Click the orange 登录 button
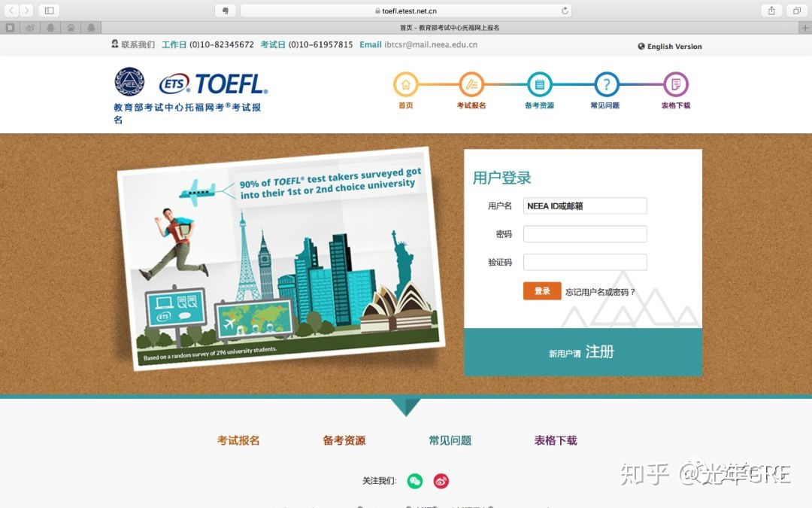Screen dimensions: 812x508 [542, 291]
